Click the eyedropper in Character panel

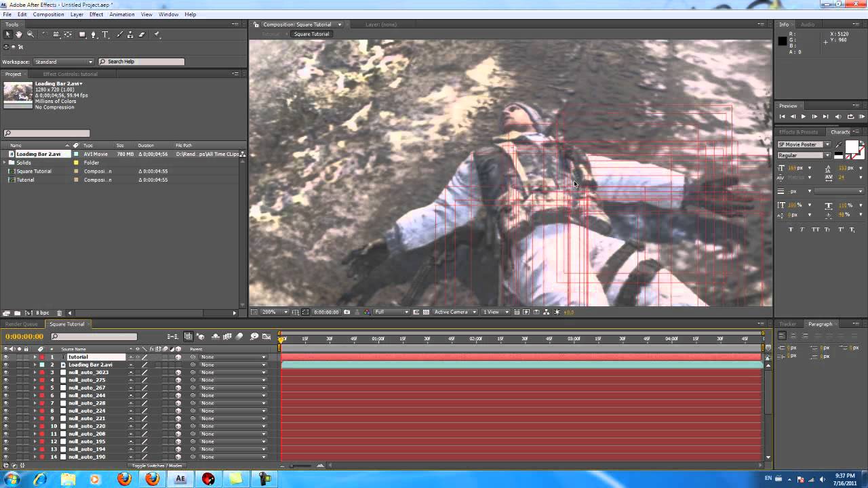[839, 145]
